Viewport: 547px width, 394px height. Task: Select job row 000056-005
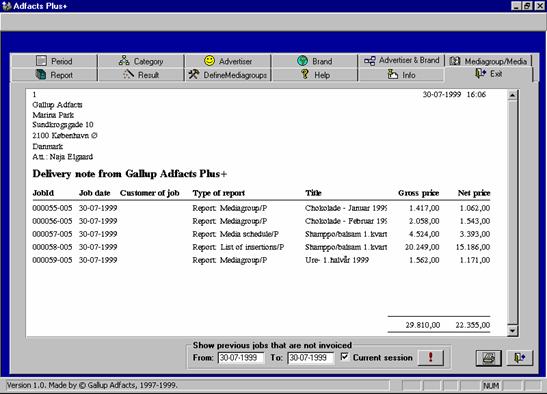(261, 221)
